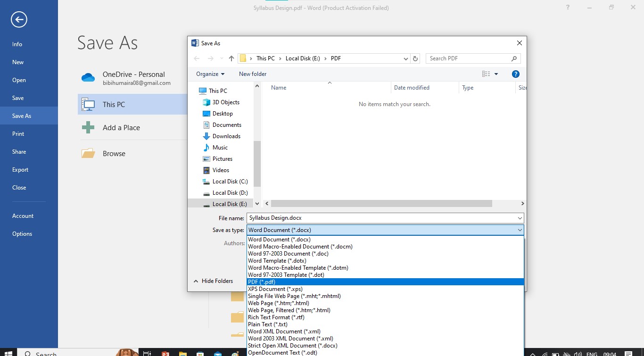Open Browse with the folder icon
The width and height of the screenshot is (644, 356).
tap(88, 153)
